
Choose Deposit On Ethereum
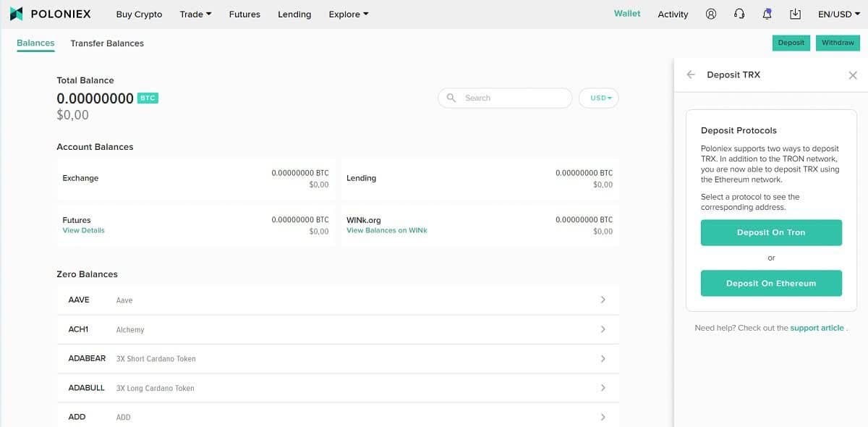coord(771,283)
